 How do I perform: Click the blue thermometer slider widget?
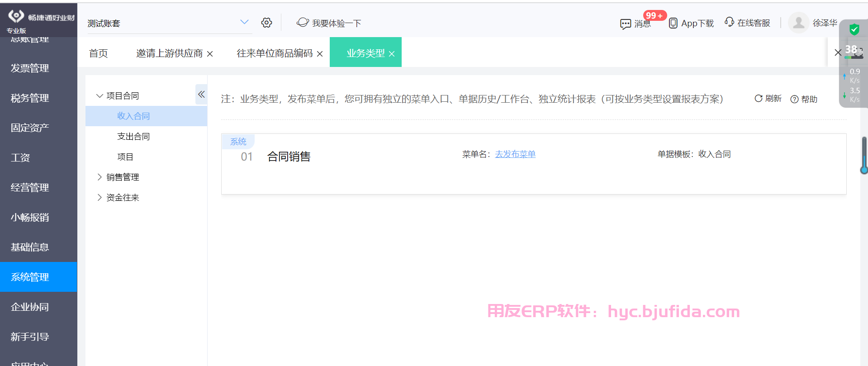point(864,155)
